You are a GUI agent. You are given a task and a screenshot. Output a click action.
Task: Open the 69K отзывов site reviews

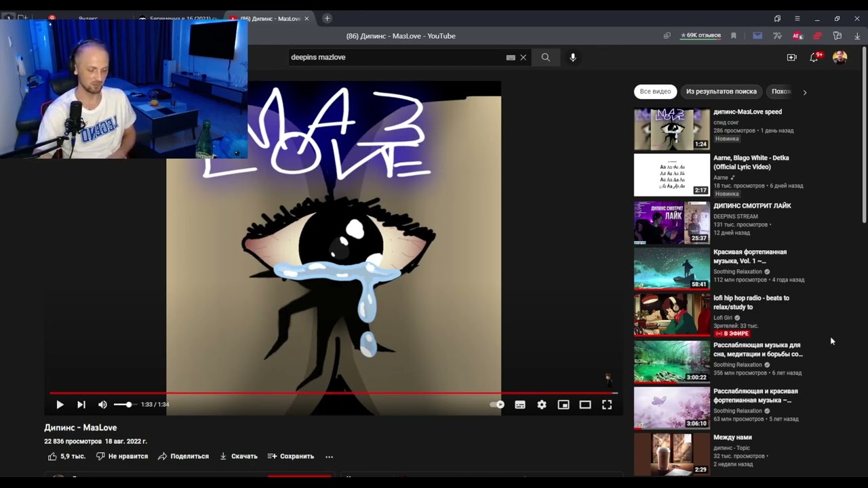tap(701, 35)
